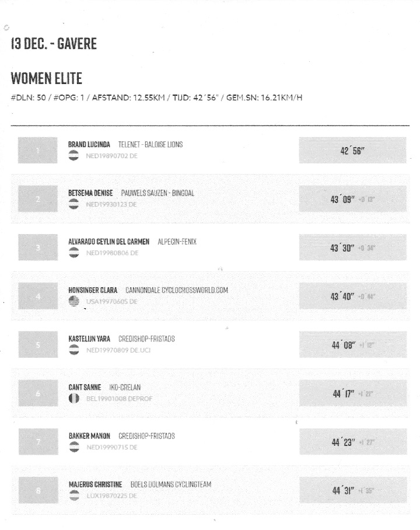Screen dimensions: 420x530
Task: Click Dutch flag icon under Kastelijn Yara
Action: pyautogui.click(x=74, y=350)
